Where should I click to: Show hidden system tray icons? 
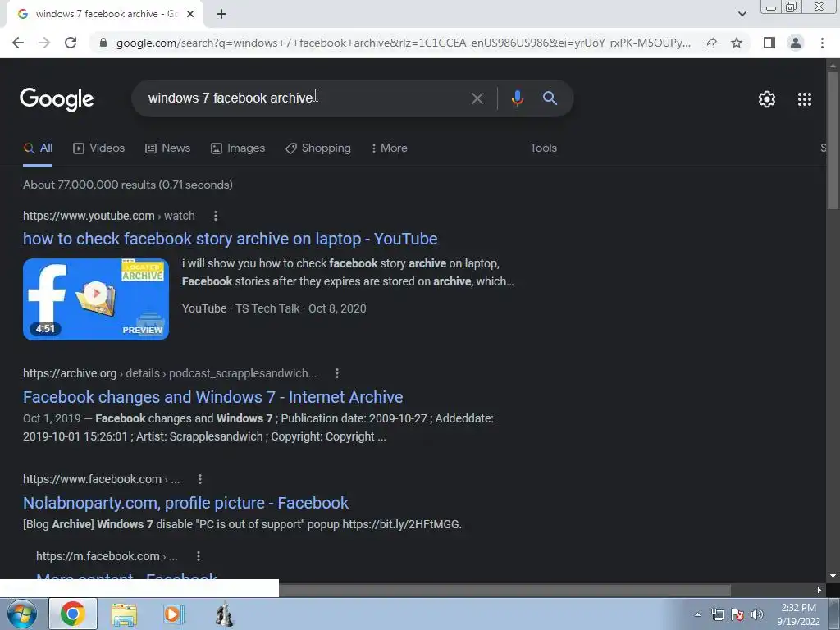click(697, 614)
